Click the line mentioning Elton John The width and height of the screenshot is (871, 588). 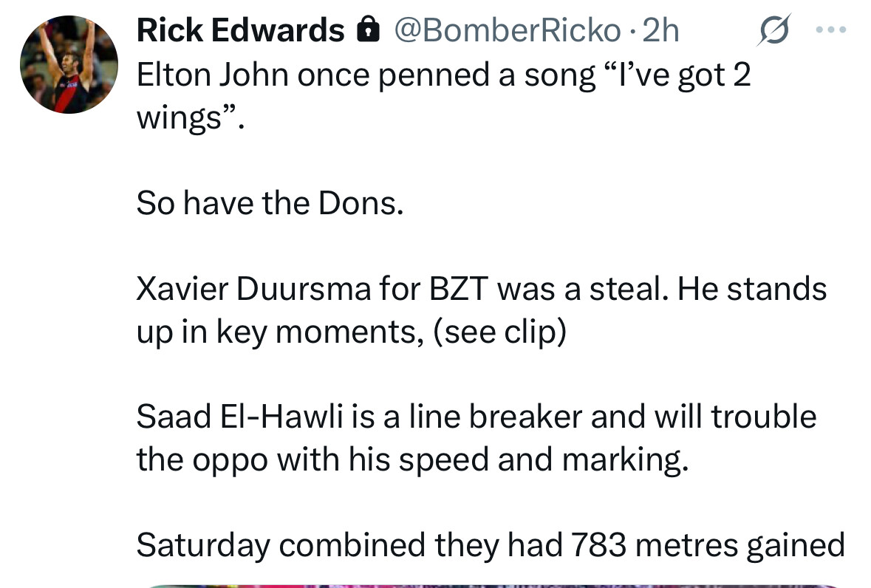[x=443, y=75]
